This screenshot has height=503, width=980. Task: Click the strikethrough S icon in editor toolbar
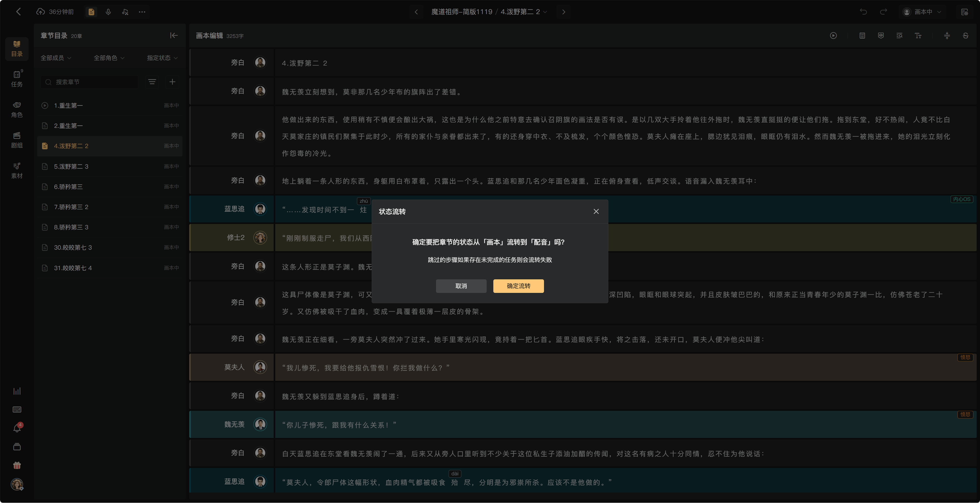[x=965, y=36]
